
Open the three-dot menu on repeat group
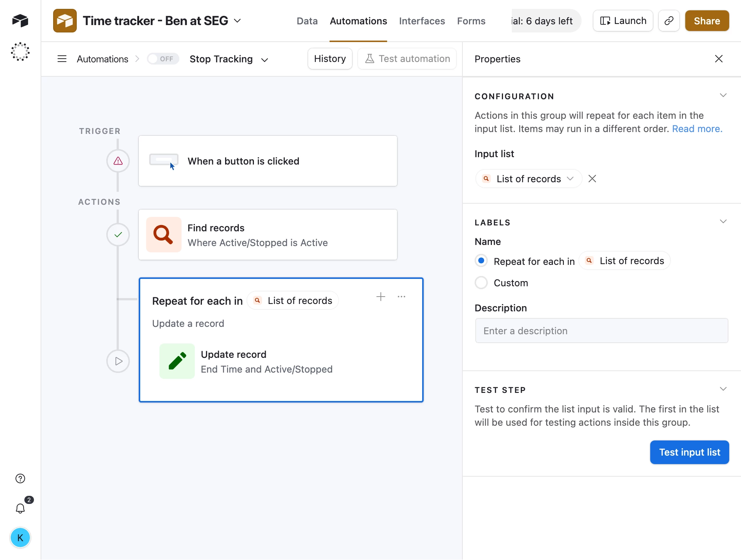pyautogui.click(x=401, y=297)
